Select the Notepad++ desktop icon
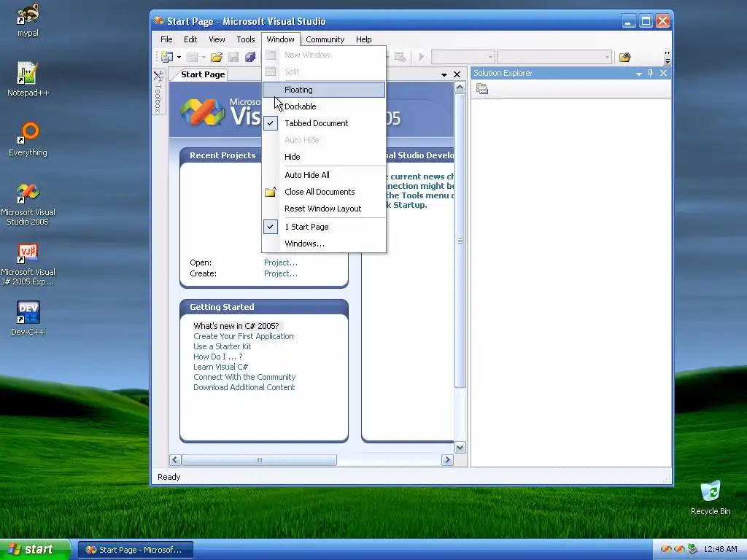The height and width of the screenshot is (560, 747). coord(28,79)
